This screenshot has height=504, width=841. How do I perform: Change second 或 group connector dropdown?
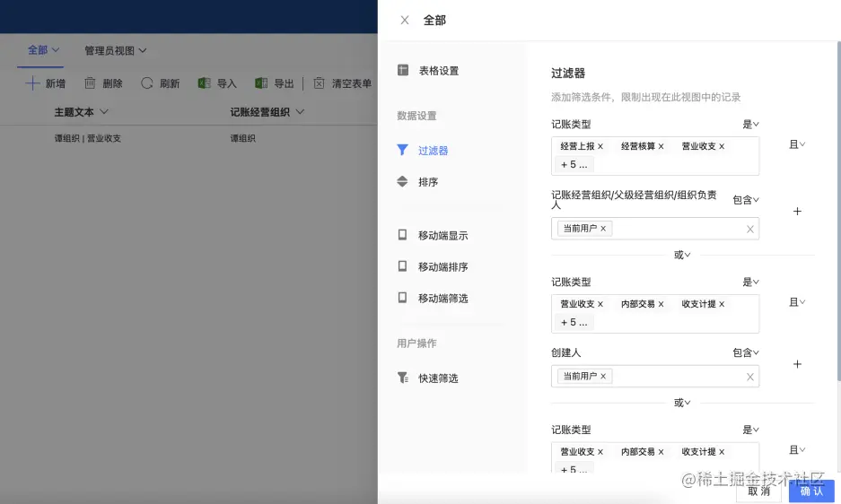coord(682,403)
